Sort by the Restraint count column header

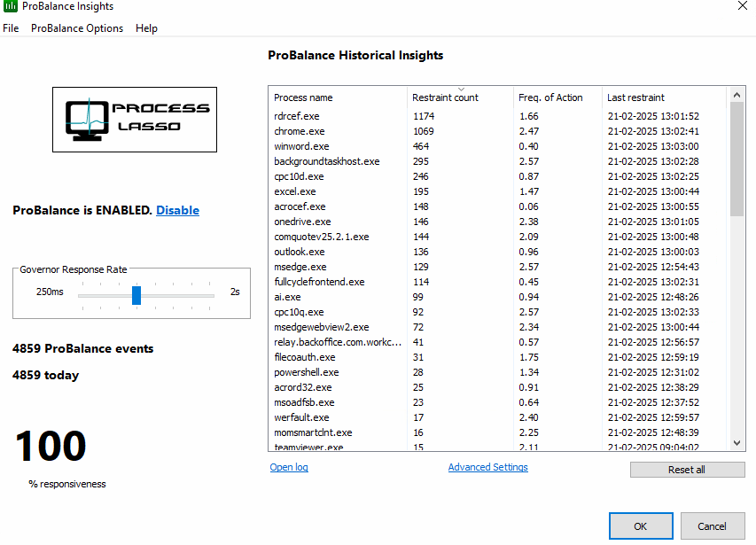point(461,97)
